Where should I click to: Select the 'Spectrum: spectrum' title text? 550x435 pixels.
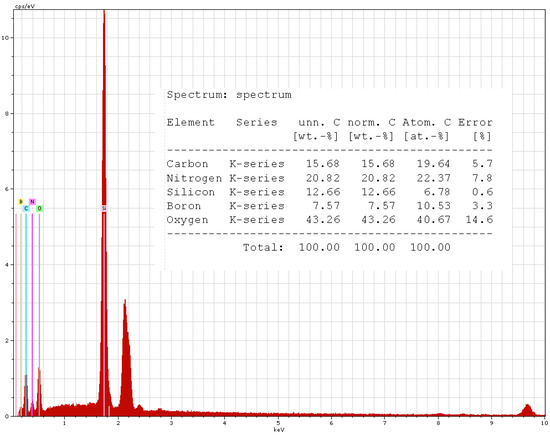tap(229, 95)
